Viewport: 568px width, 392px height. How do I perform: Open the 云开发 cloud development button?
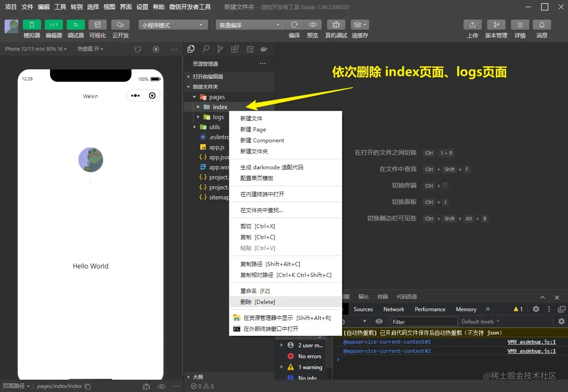coord(120,25)
